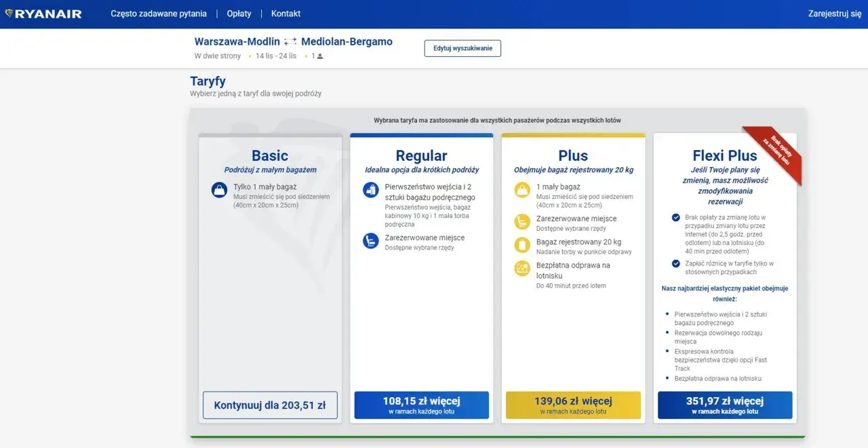Click the Plus fare small bag icon
The image size is (868, 448).
pos(522,189)
